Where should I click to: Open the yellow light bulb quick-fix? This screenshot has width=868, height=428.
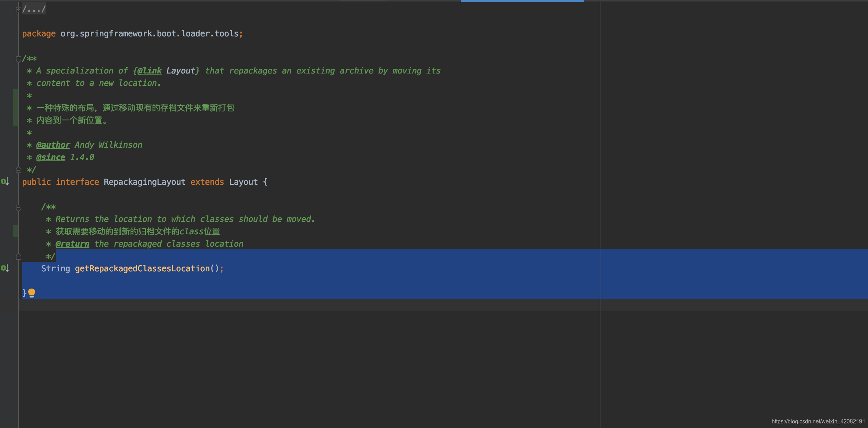pyautogui.click(x=32, y=293)
